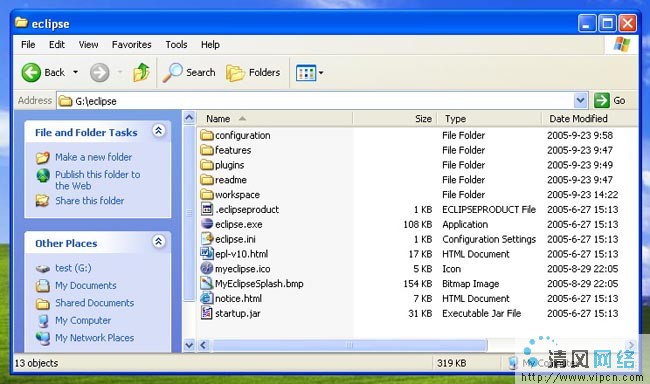Click "Executable Jar File" type cell
This screenshot has width=650, height=384.
click(x=482, y=314)
